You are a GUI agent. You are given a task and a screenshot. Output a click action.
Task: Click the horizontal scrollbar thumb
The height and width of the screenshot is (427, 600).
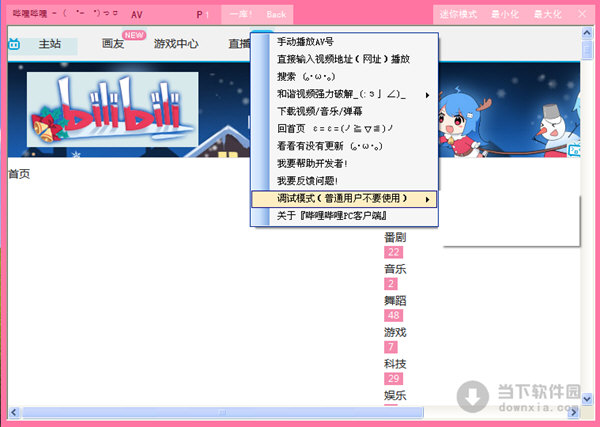[223, 412]
